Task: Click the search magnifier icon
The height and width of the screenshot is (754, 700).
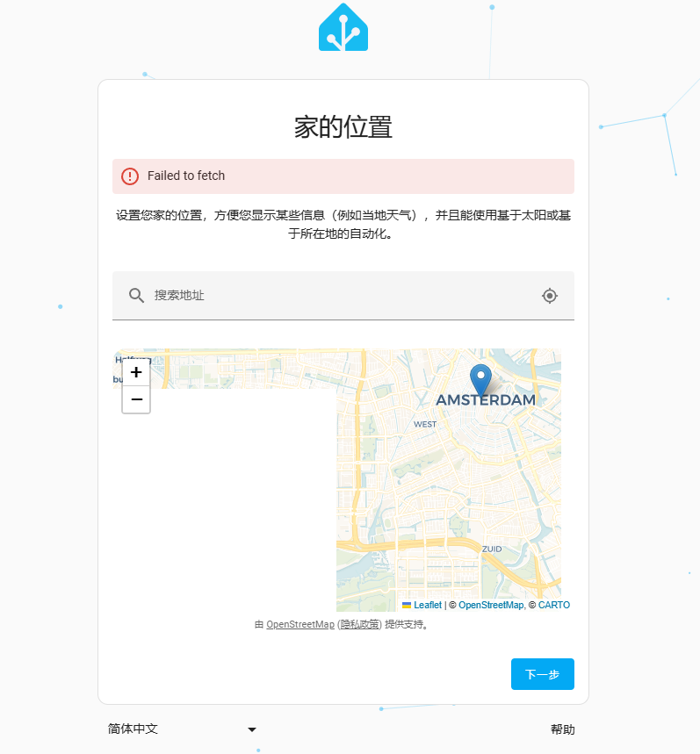Action: pyautogui.click(x=136, y=296)
